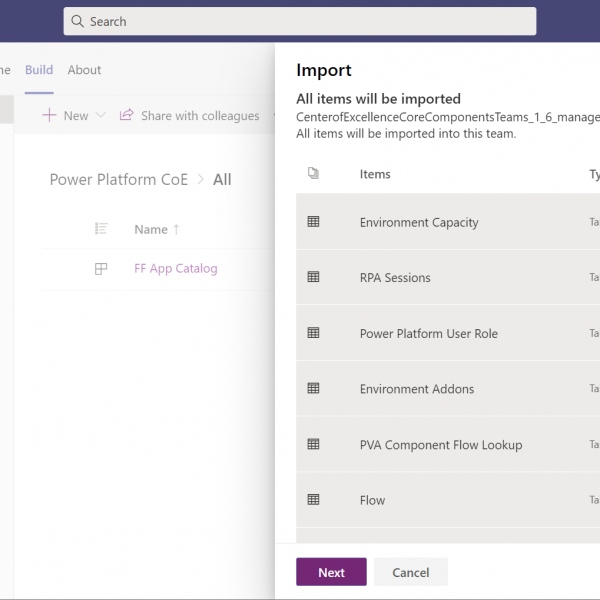
Task: Click the New button label
Action: [76, 116]
